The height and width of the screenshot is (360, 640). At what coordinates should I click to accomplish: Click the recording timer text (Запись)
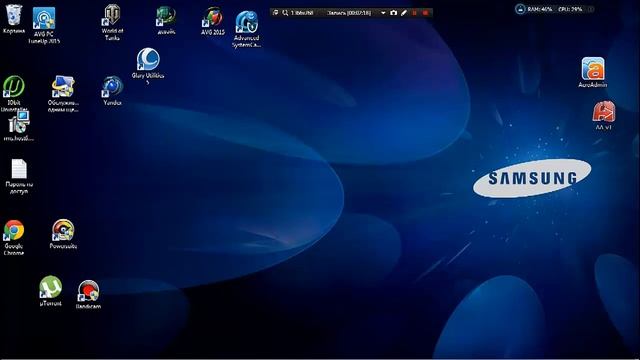pyautogui.click(x=349, y=13)
